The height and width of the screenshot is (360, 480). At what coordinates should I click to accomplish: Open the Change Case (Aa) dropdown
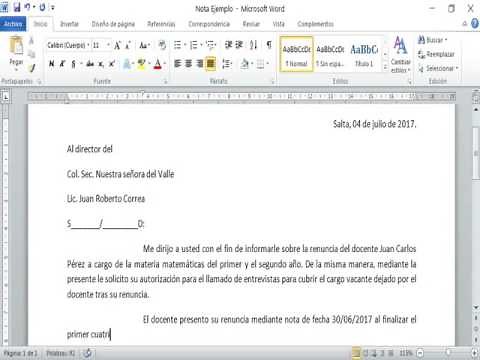coord(145,45)
